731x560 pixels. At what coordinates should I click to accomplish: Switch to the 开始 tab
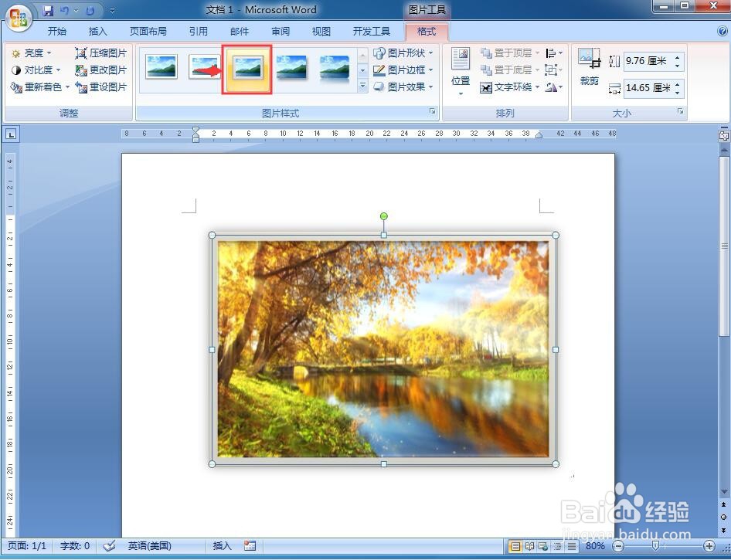pyautogui.click(x=57, y=31)
